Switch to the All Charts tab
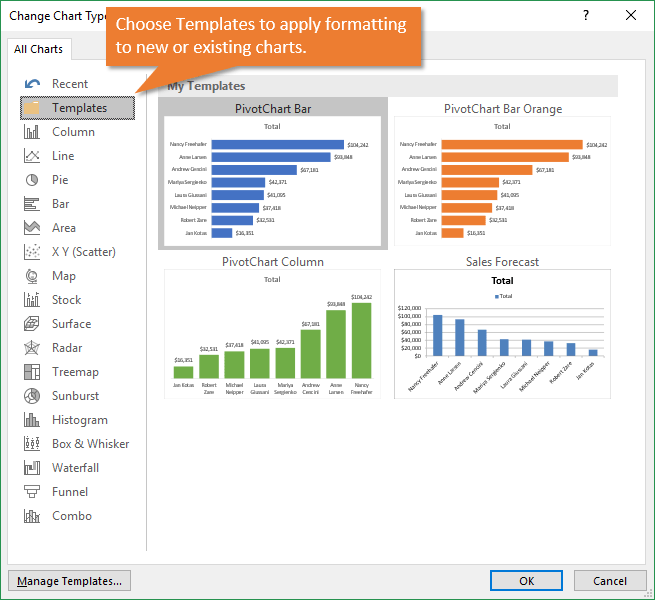This screenshot has height=600, width=655. [x=38, y=49]
